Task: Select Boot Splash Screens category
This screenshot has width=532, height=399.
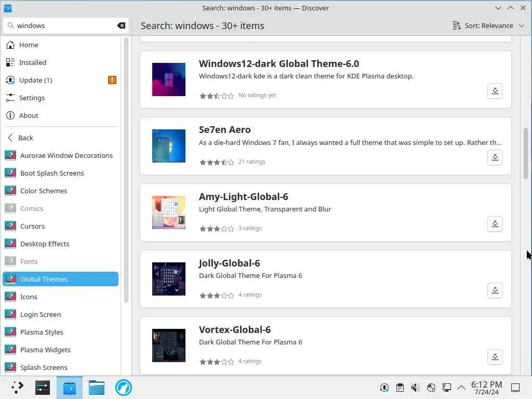Action: coord(60,173)
